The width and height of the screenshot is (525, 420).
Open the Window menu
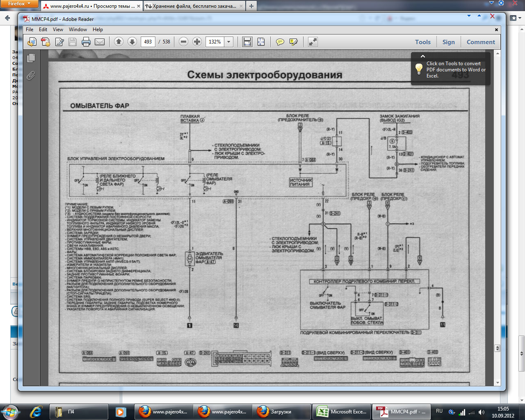pyautogui.click(x=78, y=30)
